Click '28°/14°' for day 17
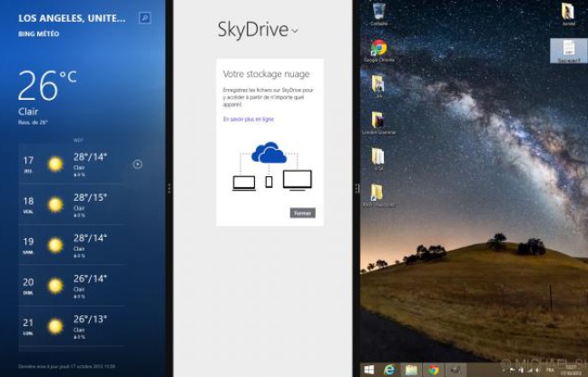This screenshot has height=377, width=588. pyautogui.click(x=90, y=157)
